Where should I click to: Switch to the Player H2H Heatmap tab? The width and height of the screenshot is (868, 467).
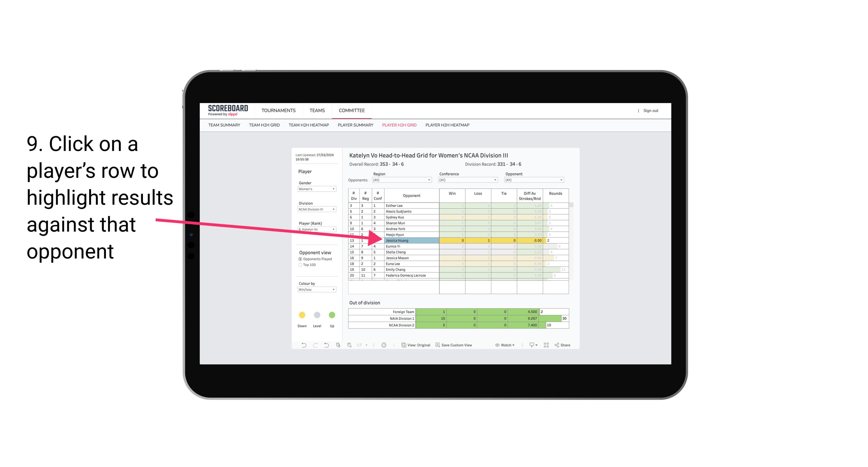pyautogui.click(x=448, y=125)
